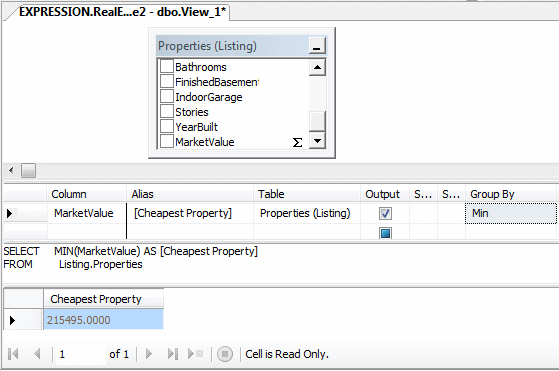Select the result row arrow marker
The width and height of the screenshot is (559, 371).
12,320
